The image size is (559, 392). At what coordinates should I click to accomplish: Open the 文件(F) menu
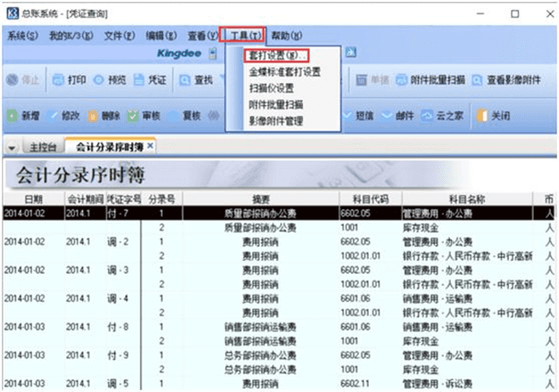click(120, 36)
